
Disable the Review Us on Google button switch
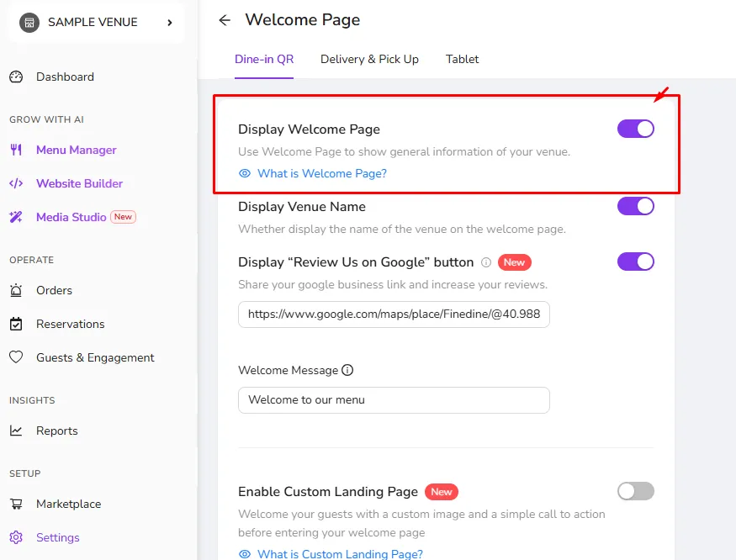(x=636, y=262)
